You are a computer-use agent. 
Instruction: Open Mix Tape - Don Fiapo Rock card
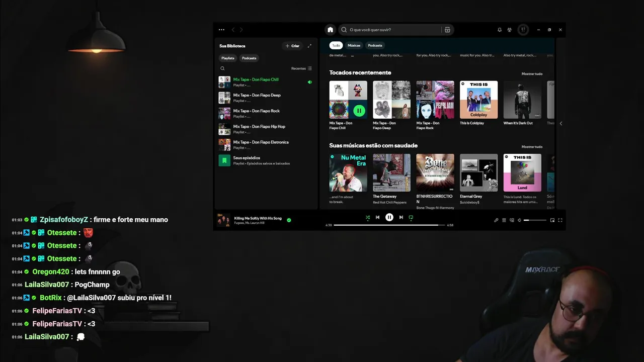pos(435,105)
